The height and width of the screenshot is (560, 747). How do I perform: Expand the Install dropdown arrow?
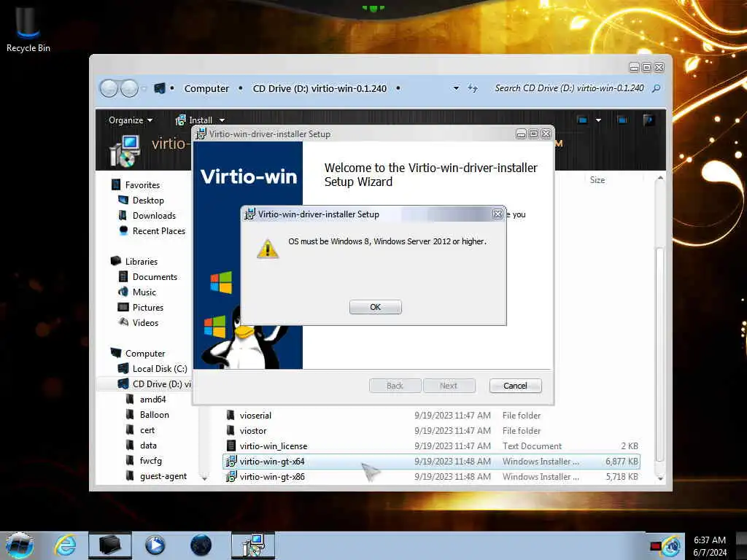coord(222,120)
